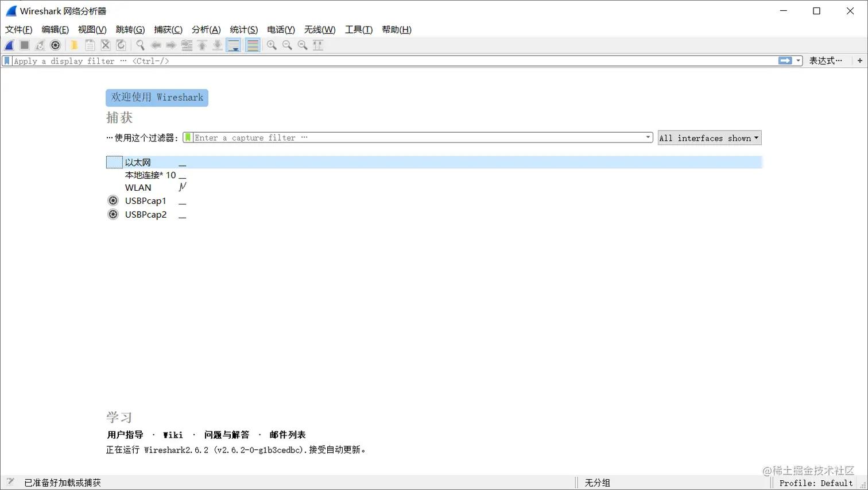Screen dimensions: 868x490
Task: Reset text size to normal icon
Action: (x=303, y=45)
